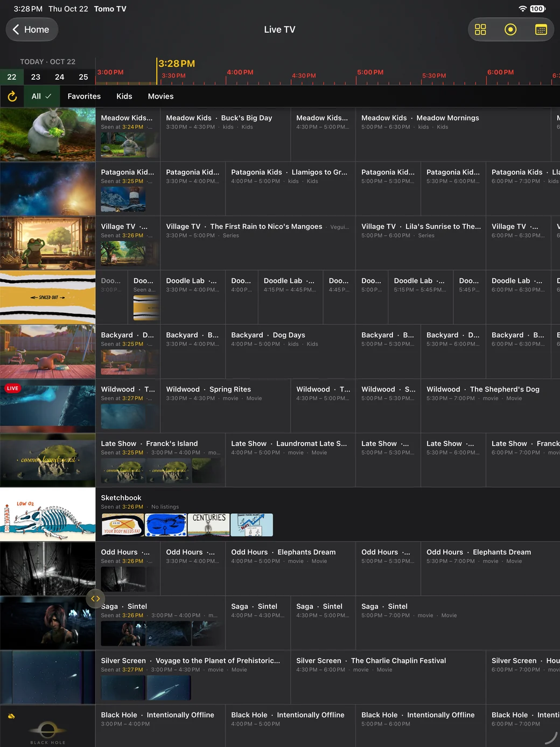Screen dimensions: 560x747
Task: Select Late Show Franck's Island 3:00 PM listing
Action: (160, 460)
